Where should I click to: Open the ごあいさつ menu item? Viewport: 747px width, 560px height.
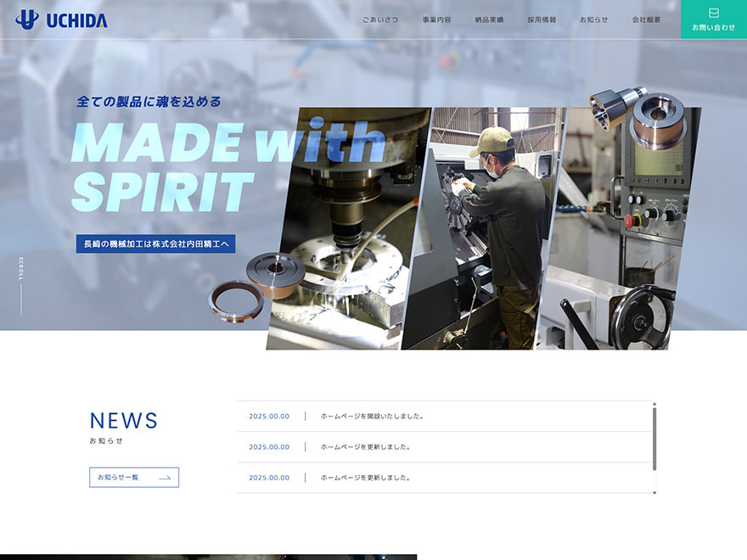(380, 20)
